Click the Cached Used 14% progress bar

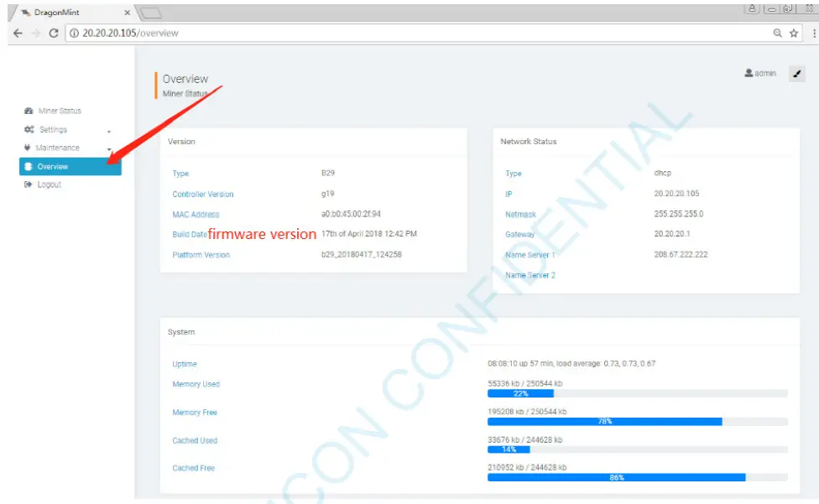[x=638, y=449]
